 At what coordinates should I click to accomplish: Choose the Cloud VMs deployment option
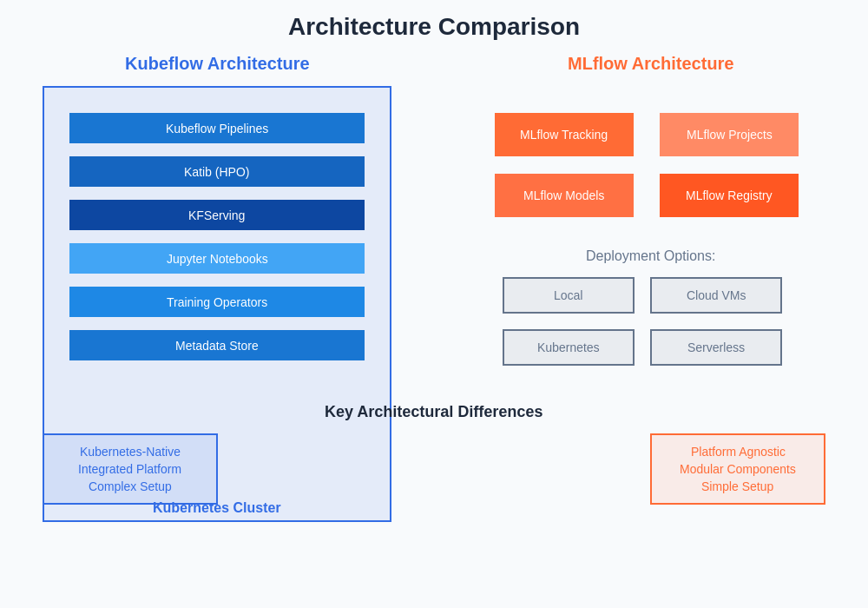click(x=716, y=295)
